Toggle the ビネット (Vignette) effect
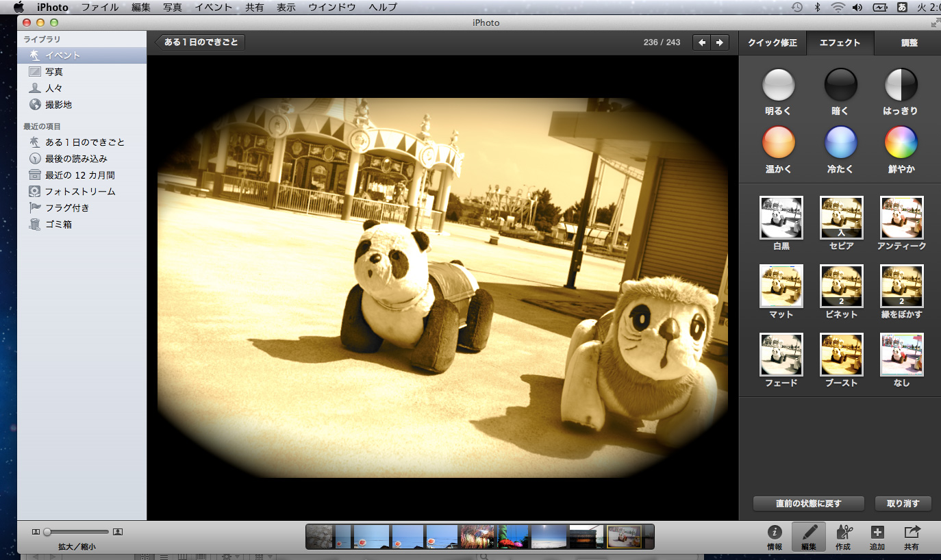Screen dimensions: 941x560 [x=841, y=286]
